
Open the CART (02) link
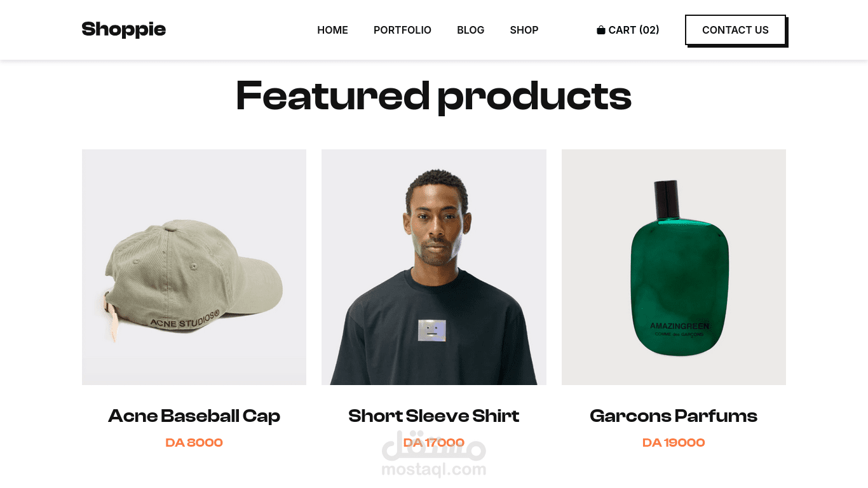click(628, 30)
